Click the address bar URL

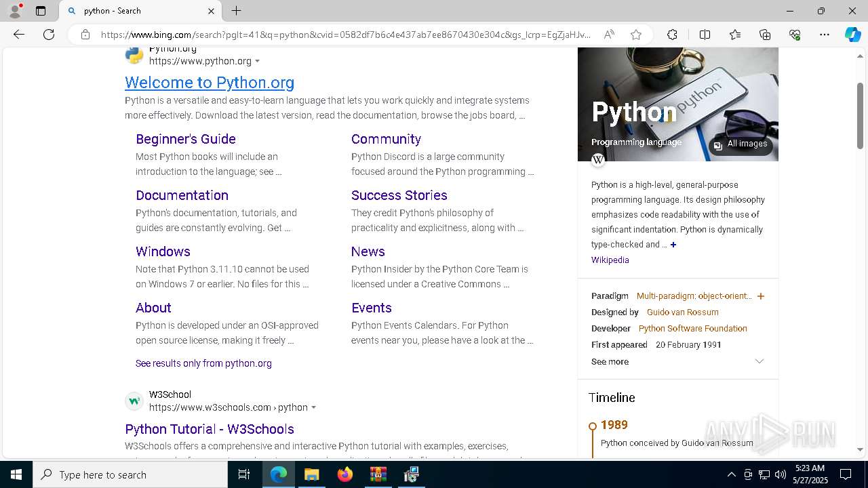(x=346, y=35)
